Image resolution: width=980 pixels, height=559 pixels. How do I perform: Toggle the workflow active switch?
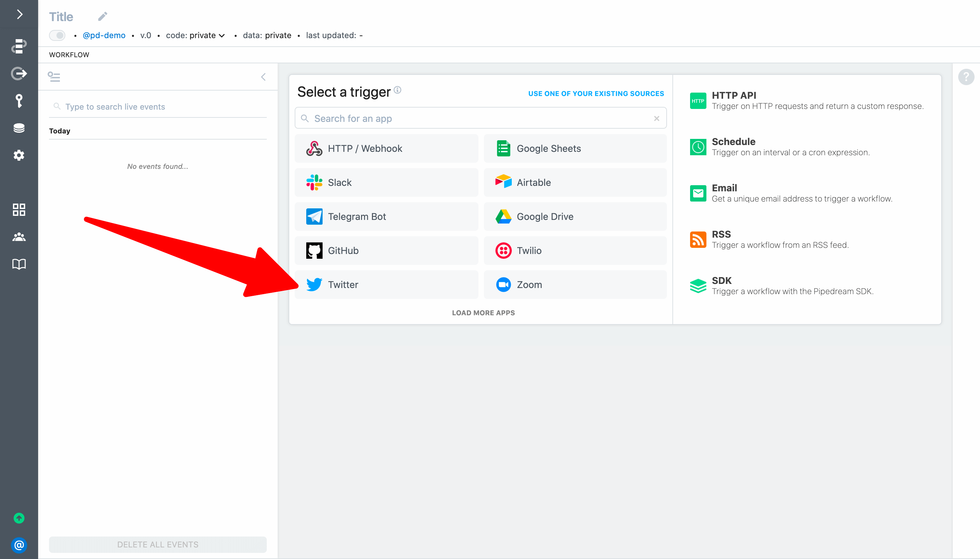coord(57,35)
